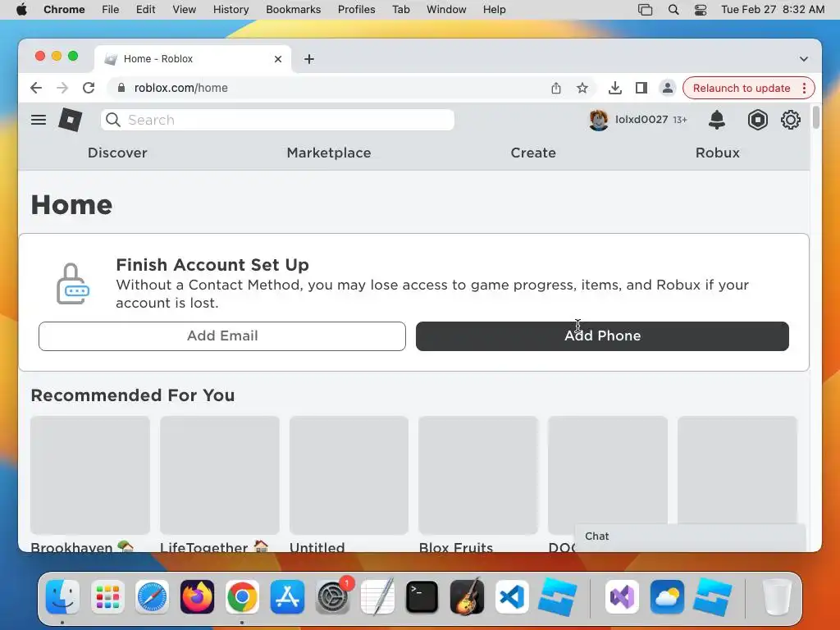Screen dimensions: 840x630
Task: Open TextEdit from the dock
Action: click(377, 596)
